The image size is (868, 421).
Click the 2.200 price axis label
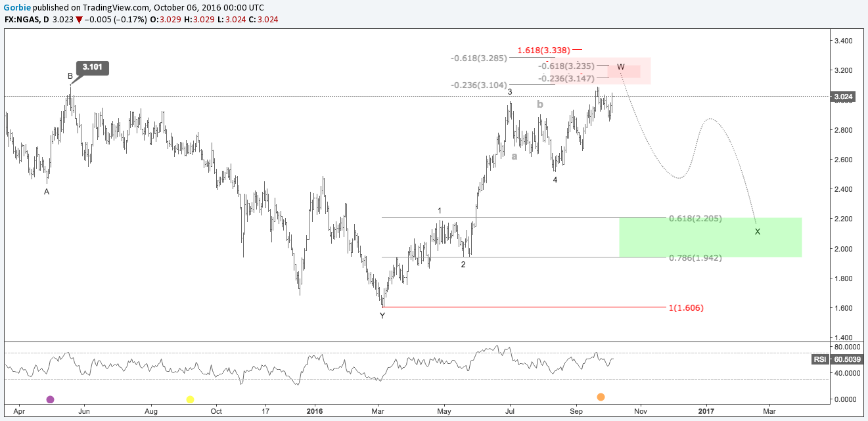843,219
